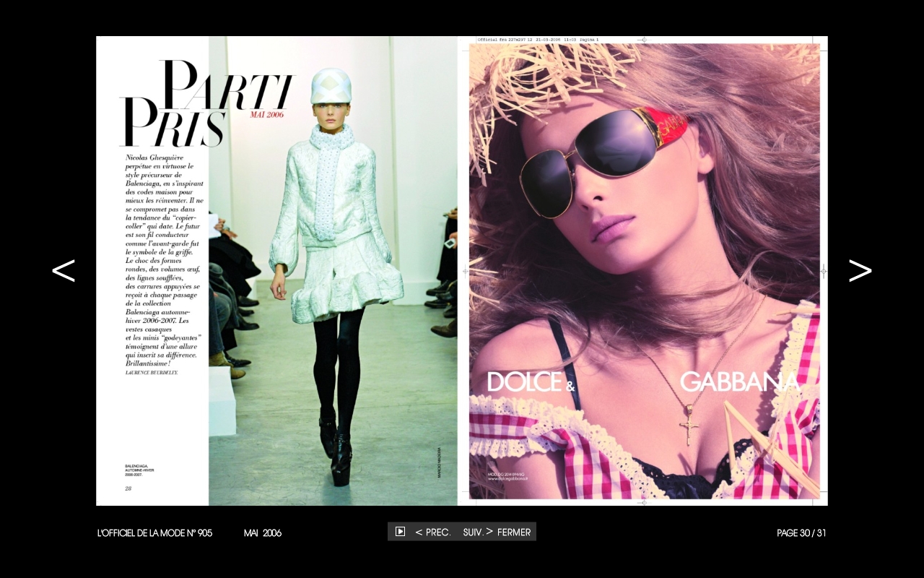Go to next spread with large right arrow
The image size is (924, 578).
coord(860,270)
